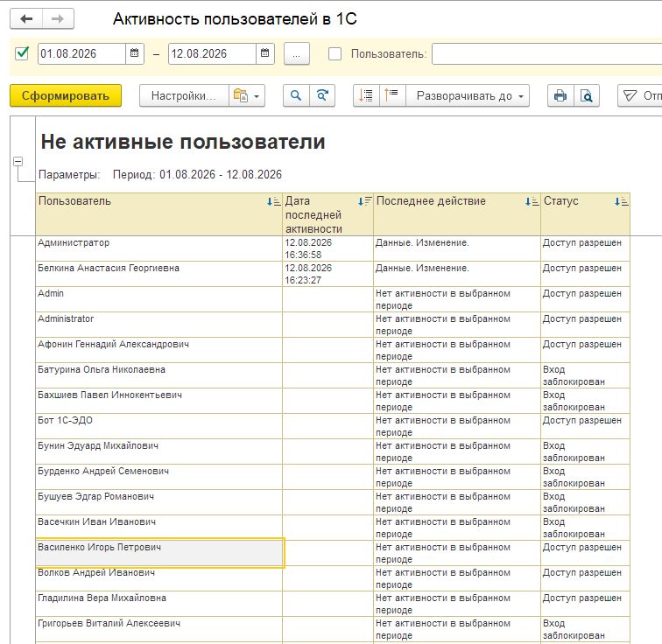662x644 pixels.
Task: Click the back navigation arrow
Action: coord(26,19)
